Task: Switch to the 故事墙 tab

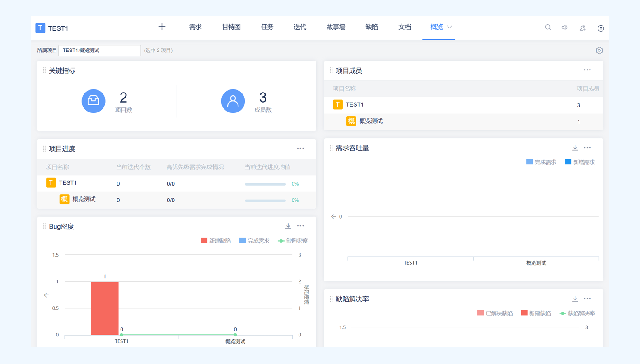Action: click(x=336, y=27)
